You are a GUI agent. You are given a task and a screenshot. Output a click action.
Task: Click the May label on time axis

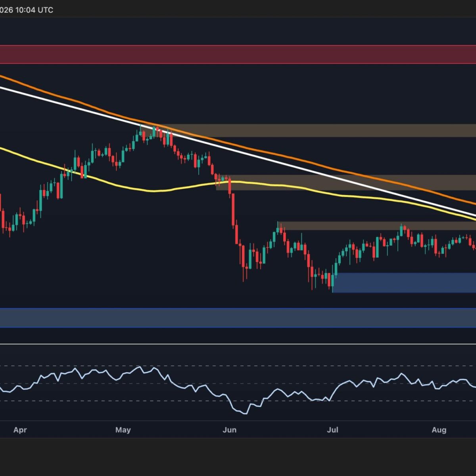point(123,430)
